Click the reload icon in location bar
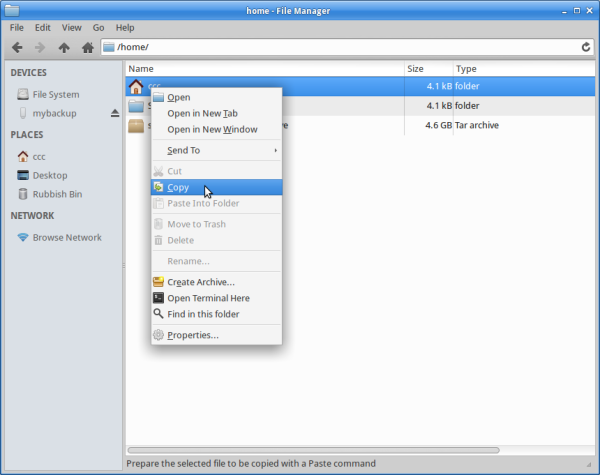 [586, 47]
